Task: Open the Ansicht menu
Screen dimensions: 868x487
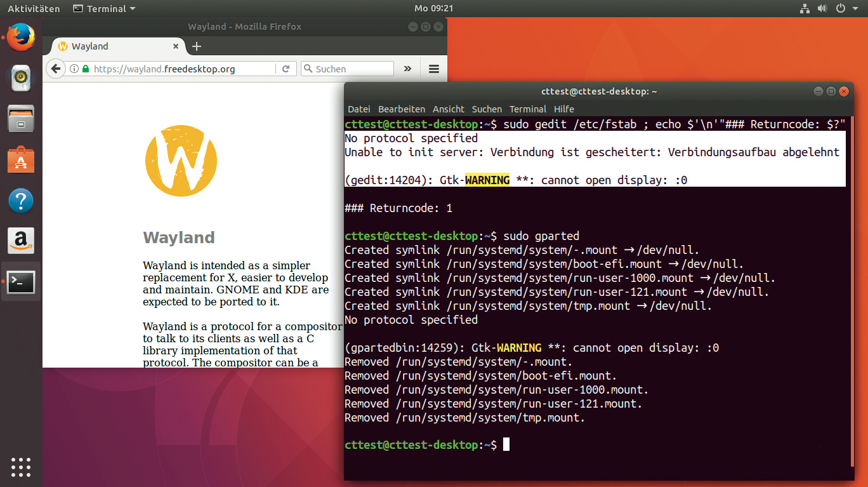Action: click(x=449, y=109)
